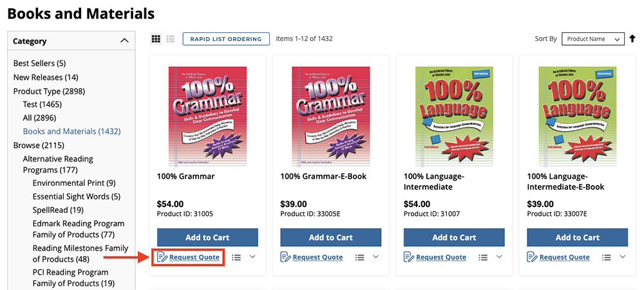
Task: Open the Sort By Product Name dropdown
Action: click(592, 39)
